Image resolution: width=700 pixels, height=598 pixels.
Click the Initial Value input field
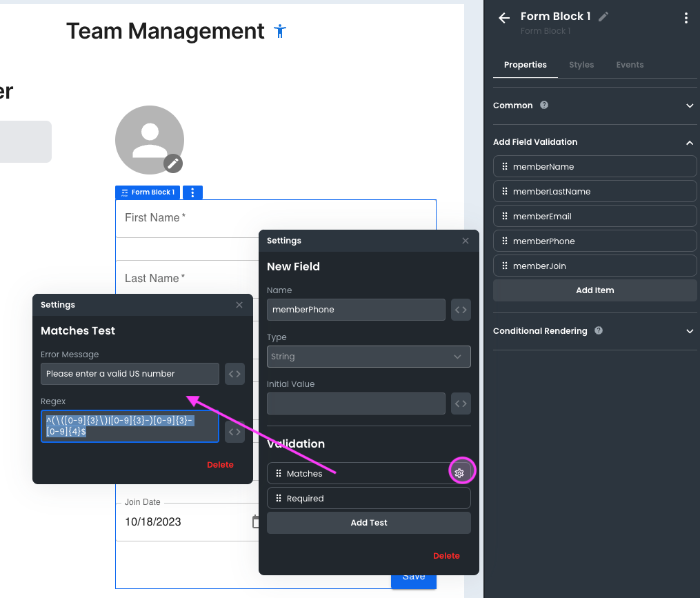coord(356,403)
